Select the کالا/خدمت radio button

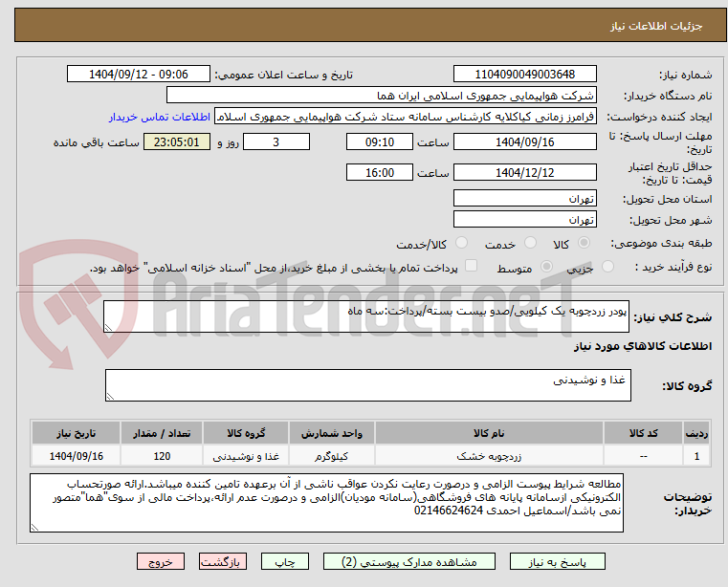click(x=461, y=243)
